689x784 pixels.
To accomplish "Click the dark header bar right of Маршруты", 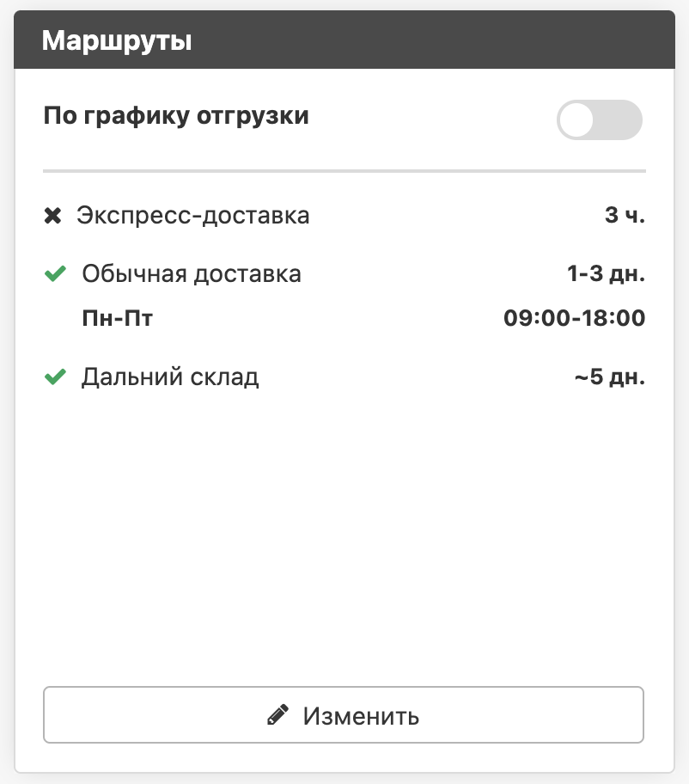I will point(430,40).
